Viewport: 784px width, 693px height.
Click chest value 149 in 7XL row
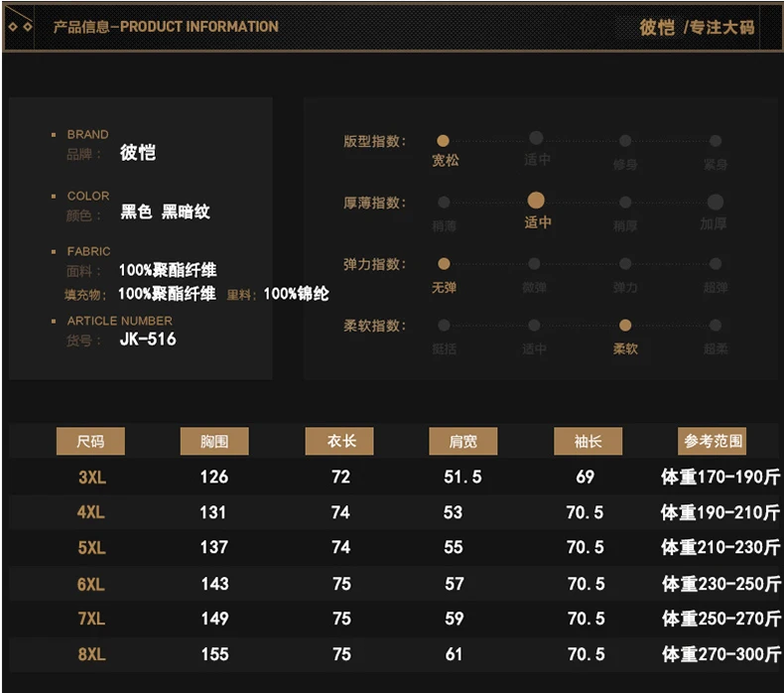215,619
